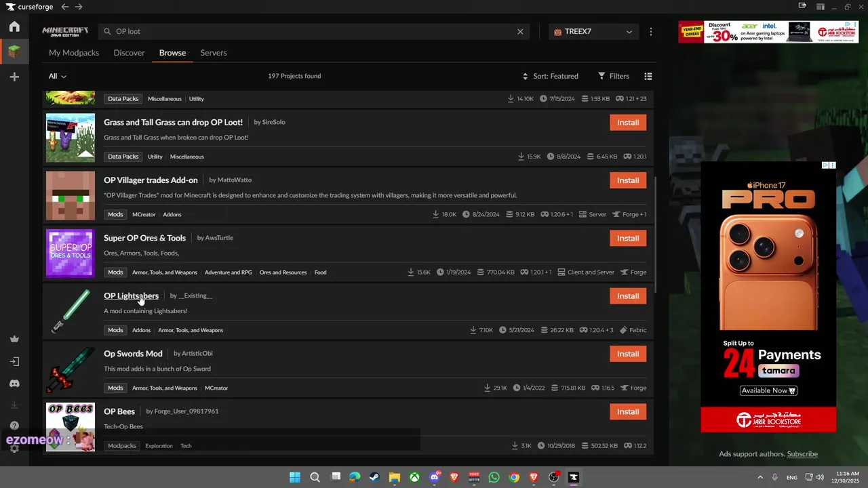Image resolution: width=868 pixels, height=488 pixels.
Task: Open the Acer gaming laptops banner ad
Action: 768,32
